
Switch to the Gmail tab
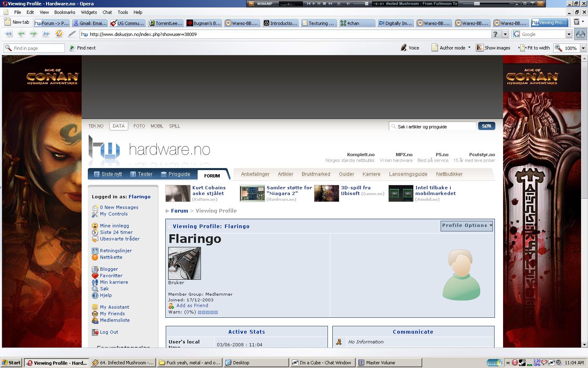tap(90, 23)
